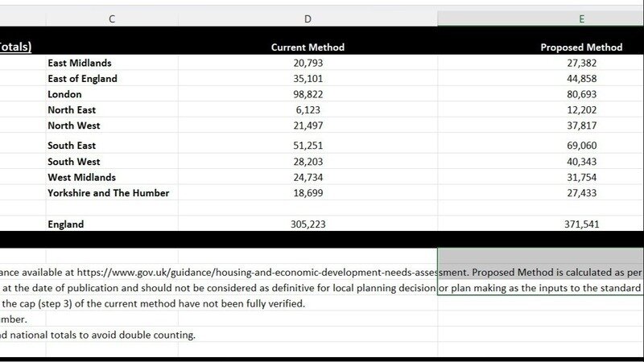Image resolution: width=644 pixels, height=362 pixels.
Task: Click the East Midlands row label
Action: pos(80,63)
